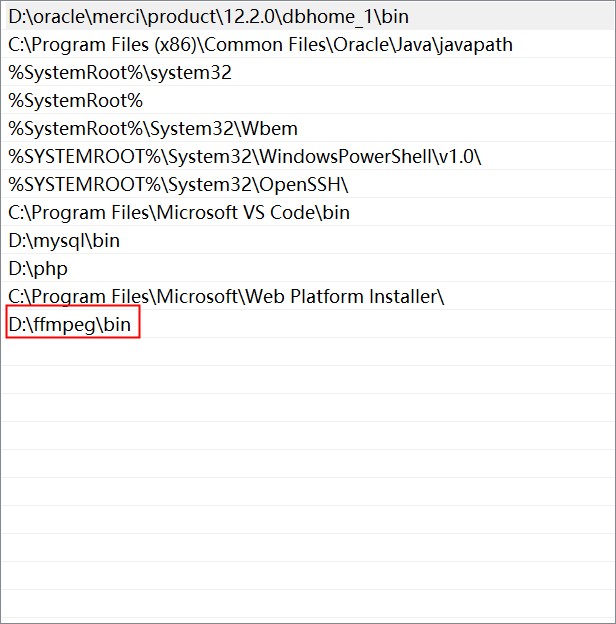Select the Oracle Java javapath entry
The height and width of the screenshot is (624, 616).
(x=308, y=44)
